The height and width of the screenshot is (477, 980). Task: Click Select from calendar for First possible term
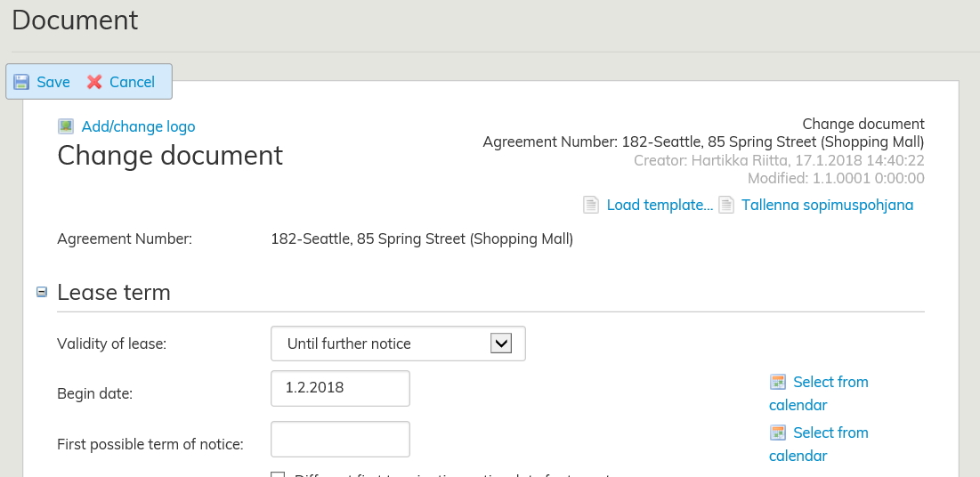[x=830, y=433]
